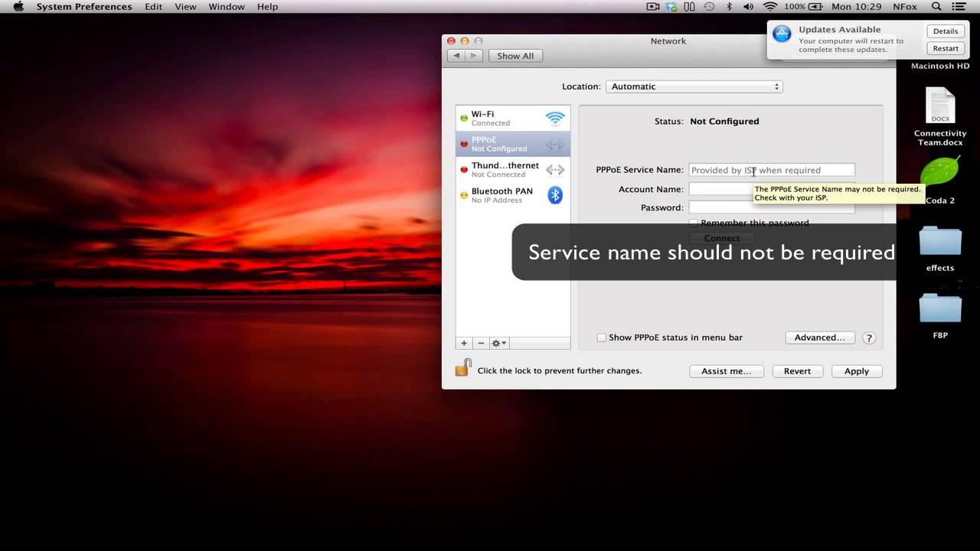Add a network service with plus button
Image resolution: width=980 pixels, height=551 pixels.
click(464, 343)
